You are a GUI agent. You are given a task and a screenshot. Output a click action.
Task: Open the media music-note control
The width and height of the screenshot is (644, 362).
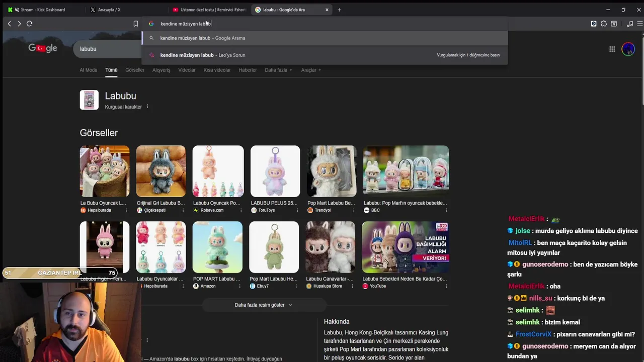pyautogui.click(x=630, y=24)
